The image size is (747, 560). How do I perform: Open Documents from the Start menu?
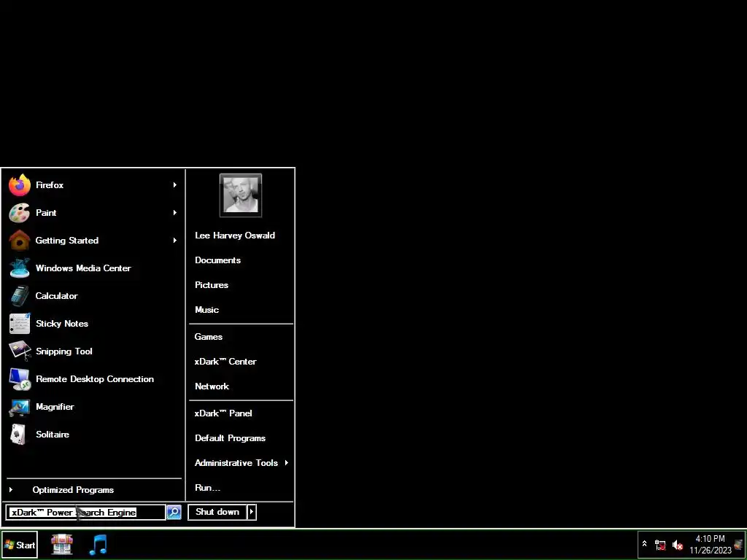click(217, 260)
